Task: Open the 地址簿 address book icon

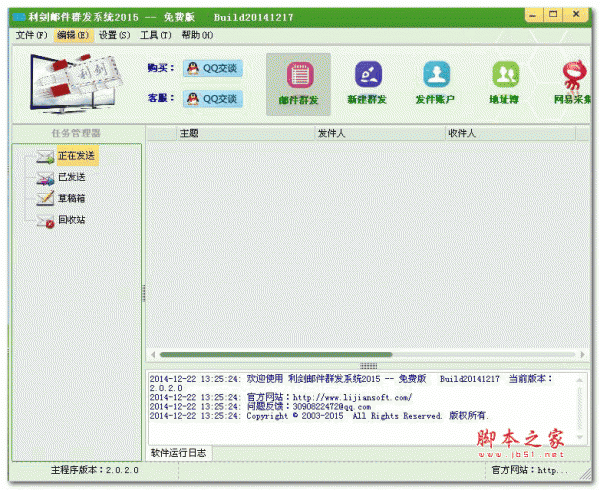Action: [x=504, y=83]
